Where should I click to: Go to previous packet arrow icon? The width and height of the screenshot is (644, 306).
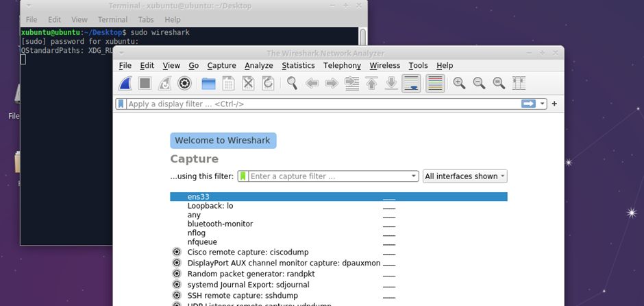click(x=312, y=84)
